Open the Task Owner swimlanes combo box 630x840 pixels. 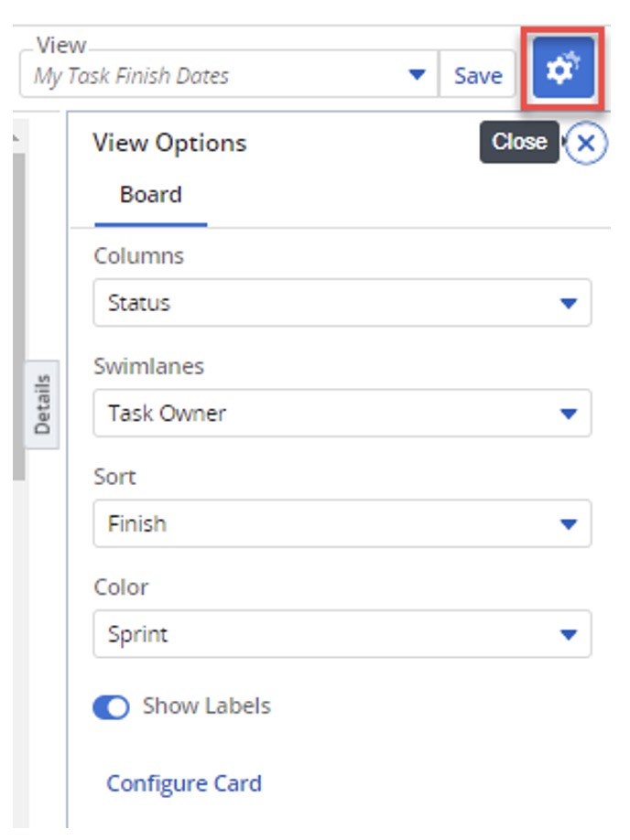pos(342,413)
